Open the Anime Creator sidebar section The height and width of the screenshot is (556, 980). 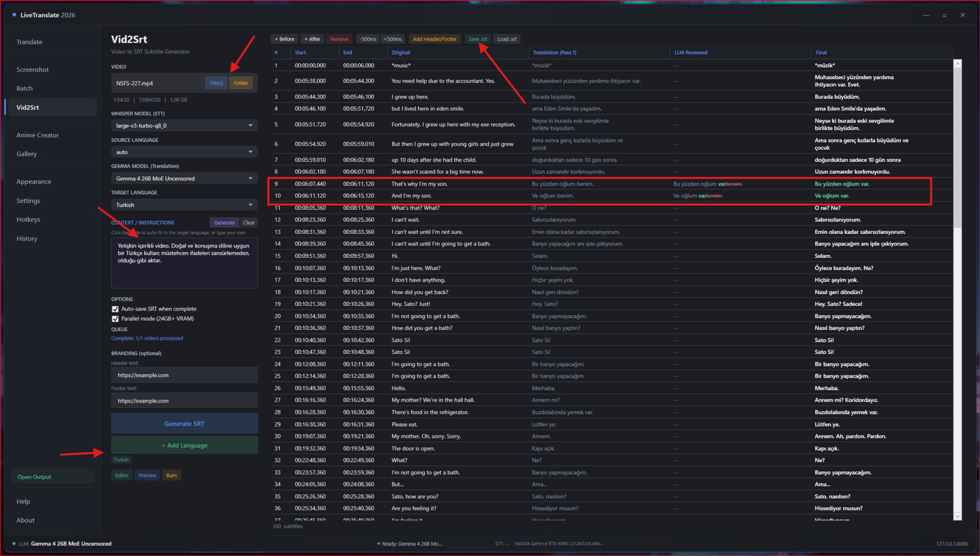(38, 135)
